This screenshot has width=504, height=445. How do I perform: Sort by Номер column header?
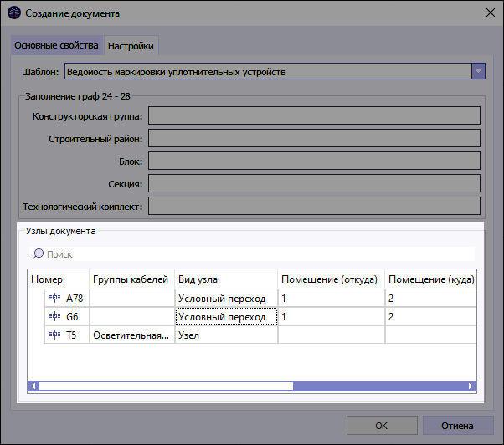(x=58, y=279)
